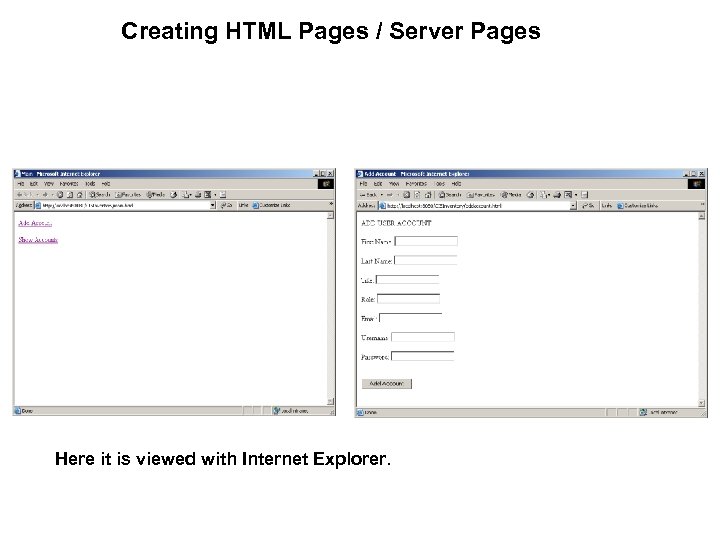This screenshot has height=540, width=720.
Task: Focus the Password input field
Action: tap(422, 356)
